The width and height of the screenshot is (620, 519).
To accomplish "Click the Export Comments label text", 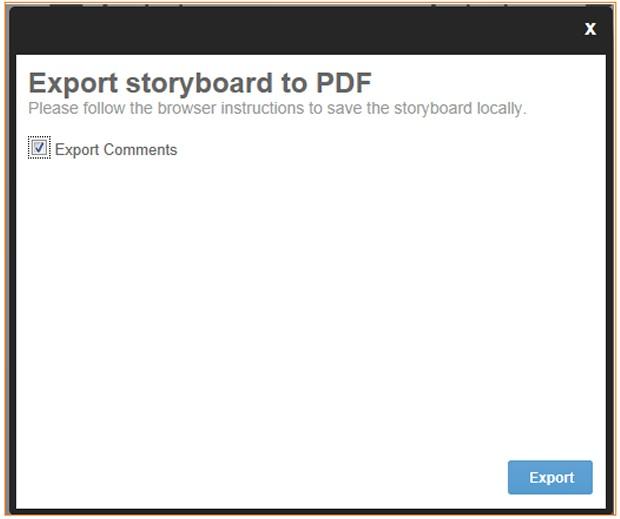I will tap(116, 150).
